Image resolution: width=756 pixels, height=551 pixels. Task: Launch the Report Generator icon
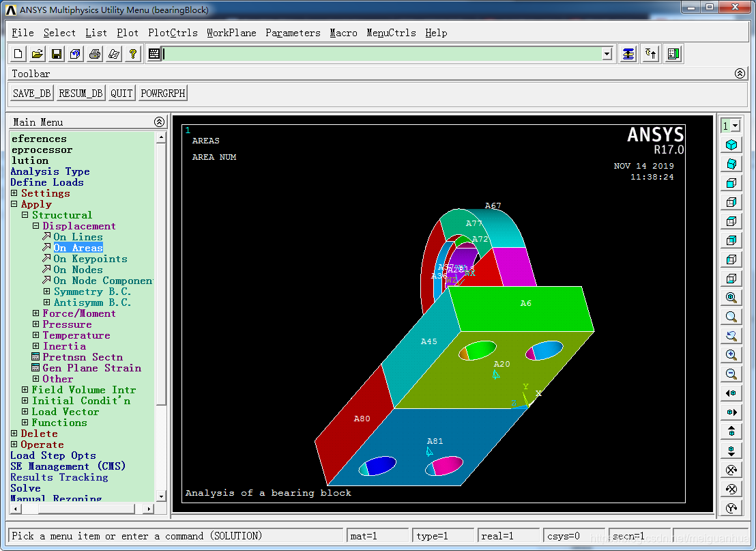tap(114, 54)
